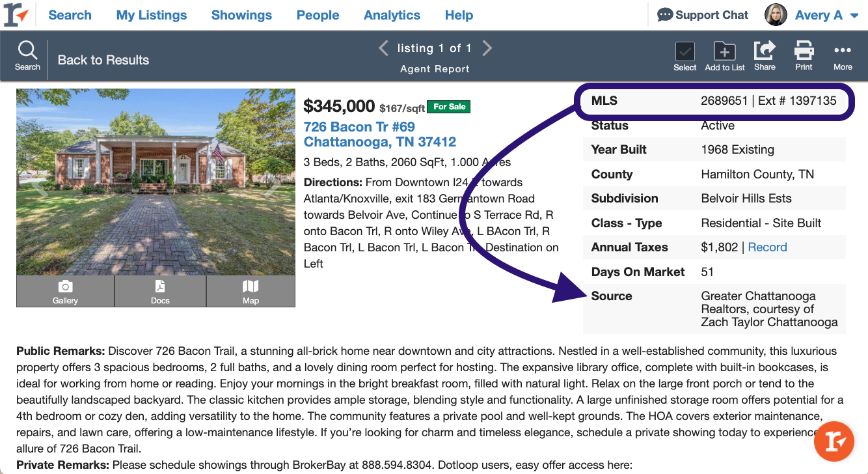This screenshot has width=868, height=474.
Task: Show the property Map
Action: 251,291
